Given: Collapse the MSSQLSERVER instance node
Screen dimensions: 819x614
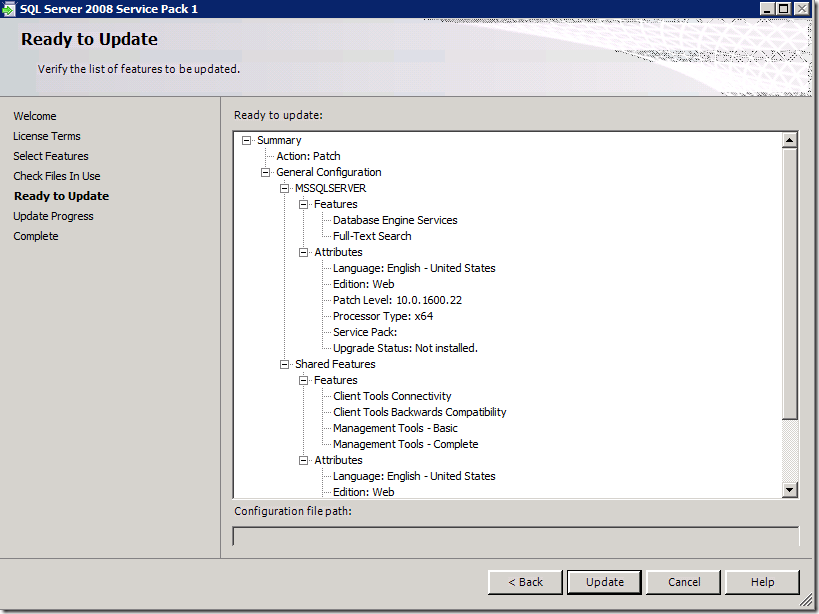Looking at the screenshot, I should pos(284,188).
